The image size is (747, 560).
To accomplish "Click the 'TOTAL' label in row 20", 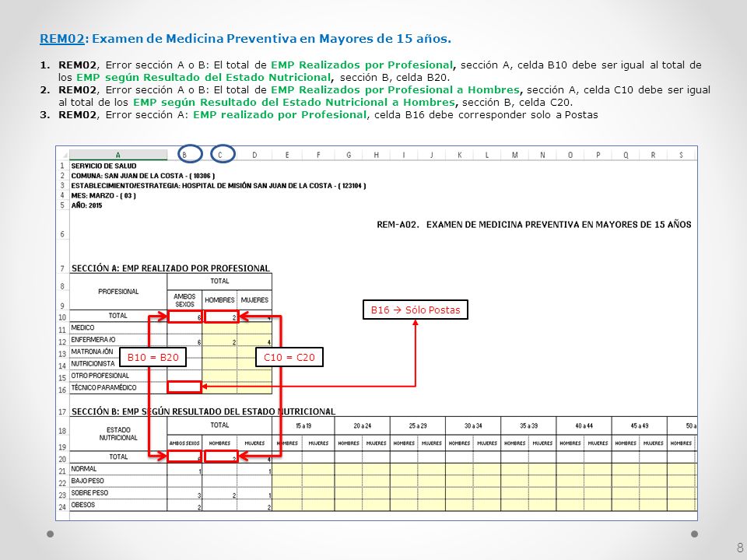I will [x=118, y=457].
